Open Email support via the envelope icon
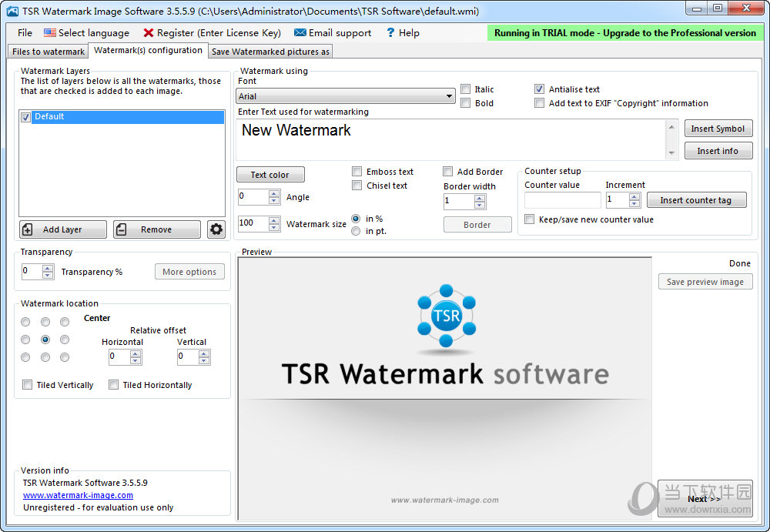 pyautogui.click(x=300, y=33)
